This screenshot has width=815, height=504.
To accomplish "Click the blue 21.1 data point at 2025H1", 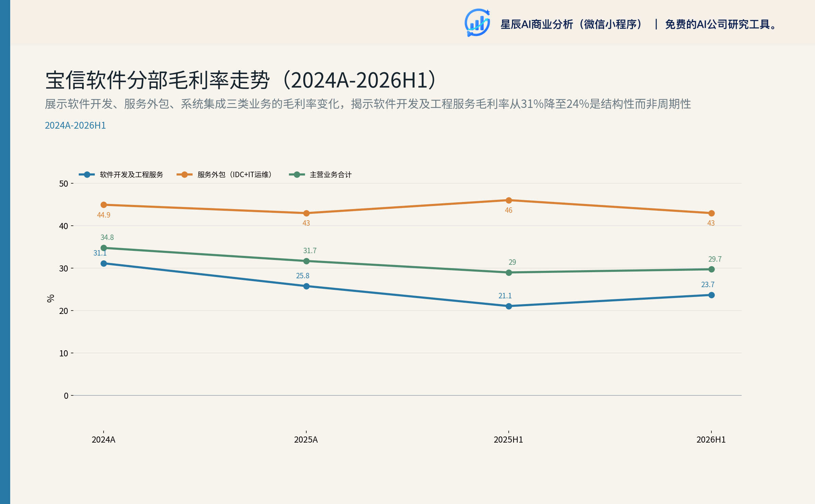I will (x=509, y=306).
